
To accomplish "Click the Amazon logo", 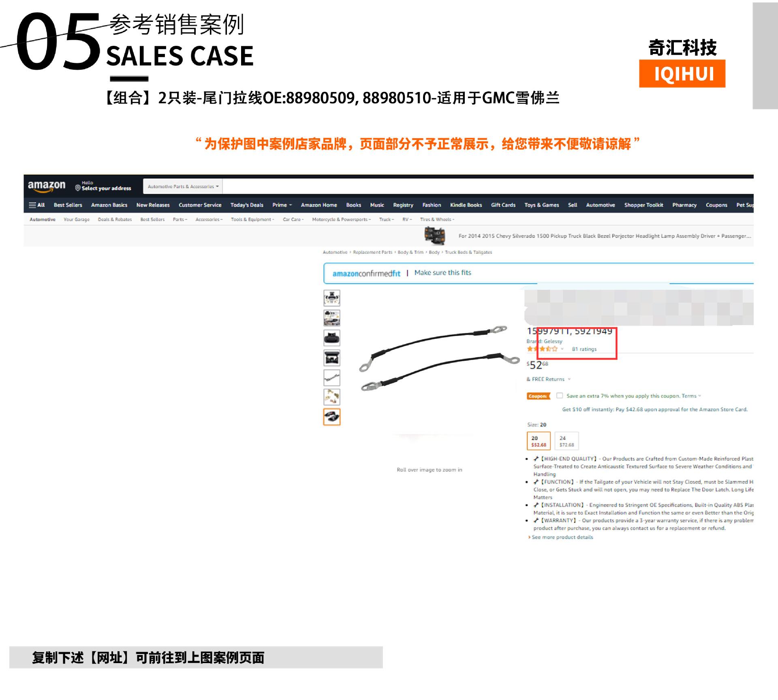I will tap(46, 186).
